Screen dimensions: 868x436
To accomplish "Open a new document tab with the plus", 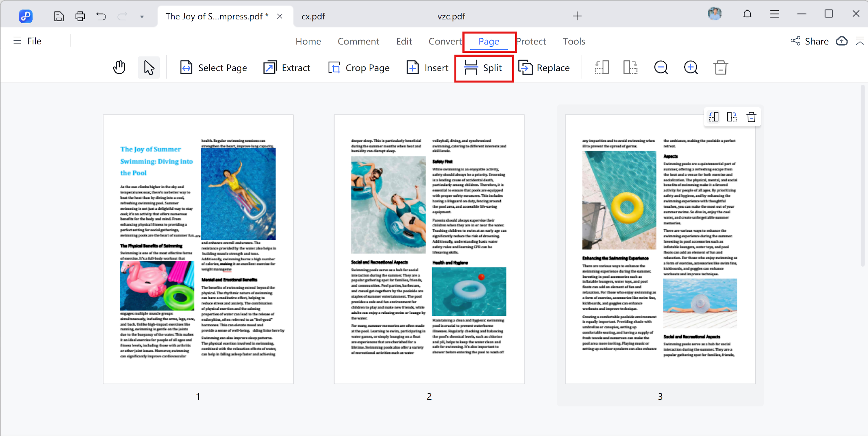I will click(x=577, y=16).
